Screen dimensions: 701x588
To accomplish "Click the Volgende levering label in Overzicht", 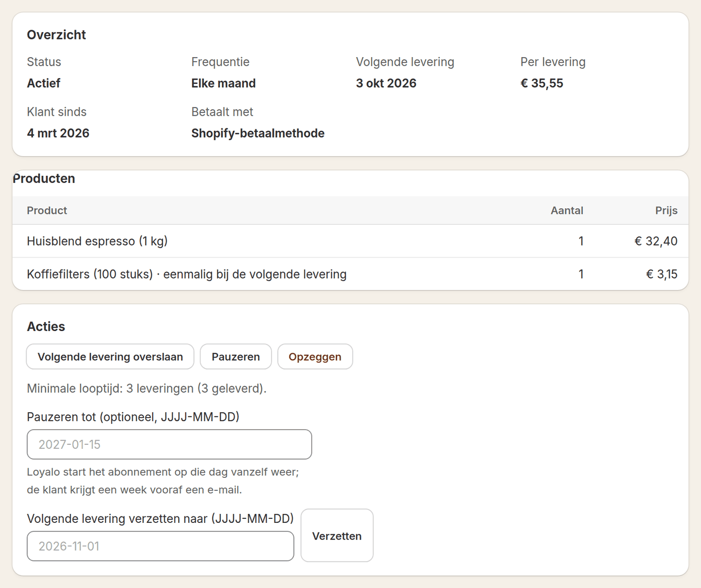I will 405,62.
